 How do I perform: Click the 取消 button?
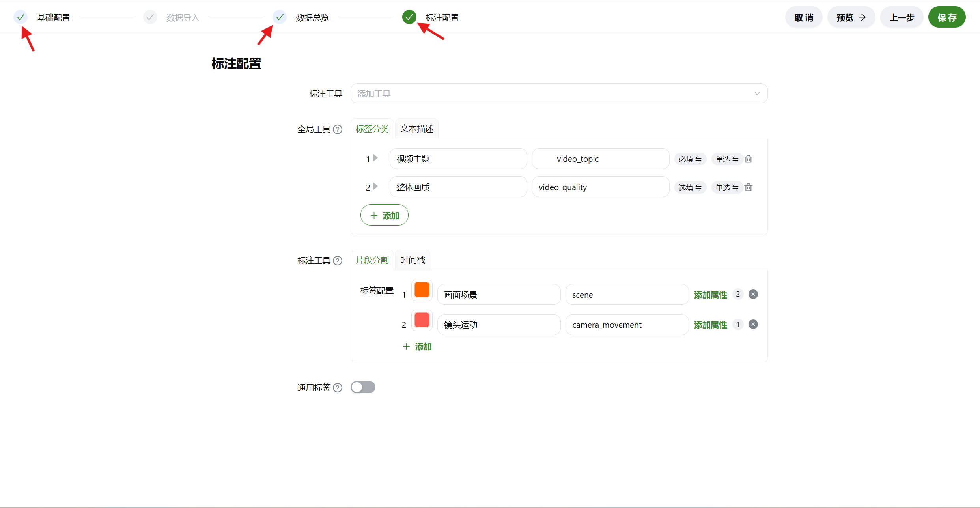tap(804, 17)
